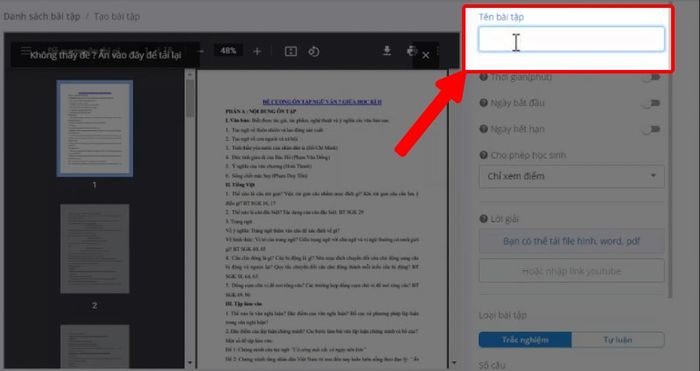Click the fit to page icon

click(291, 52)
